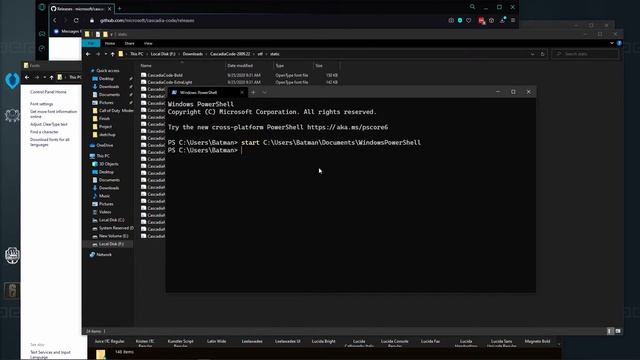Open recent locations dropdown in Explorer
Screen dimensions: 640x360
[106, 54]
